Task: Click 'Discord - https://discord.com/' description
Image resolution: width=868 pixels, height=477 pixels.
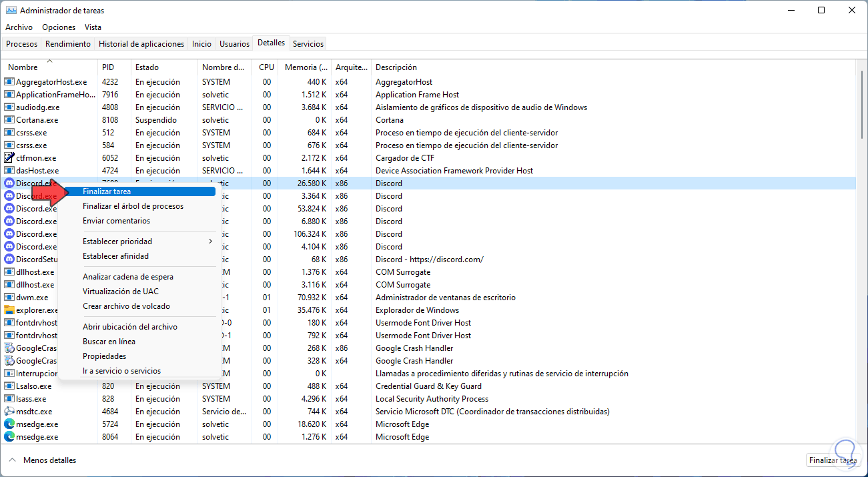Action: pos(430,260)
